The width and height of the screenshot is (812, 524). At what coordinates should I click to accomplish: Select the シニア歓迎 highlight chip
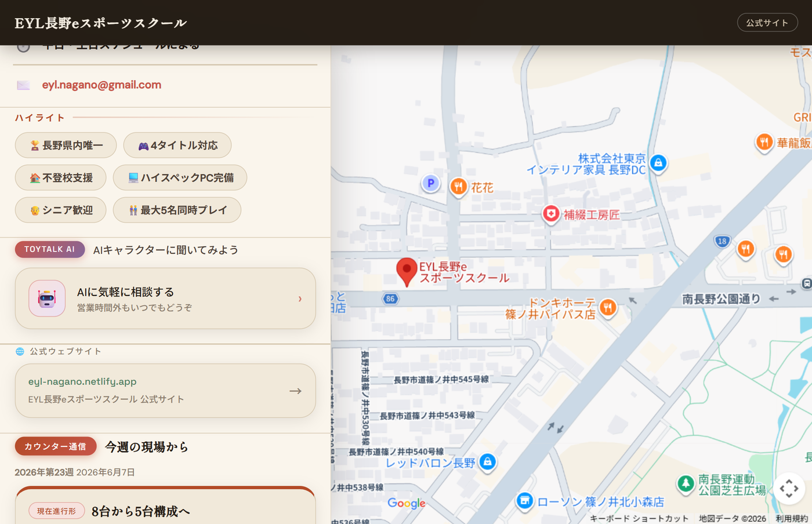(60, 210)
